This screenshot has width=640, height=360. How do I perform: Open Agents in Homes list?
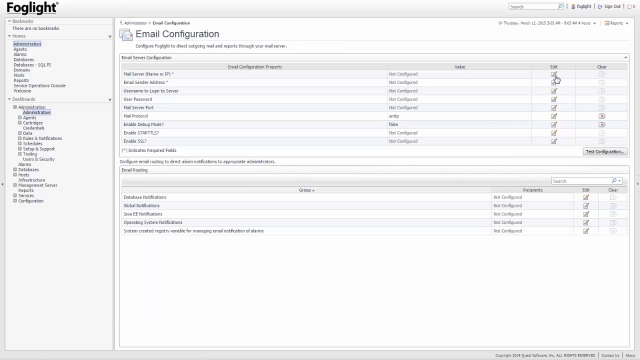(x=20, y=49)
